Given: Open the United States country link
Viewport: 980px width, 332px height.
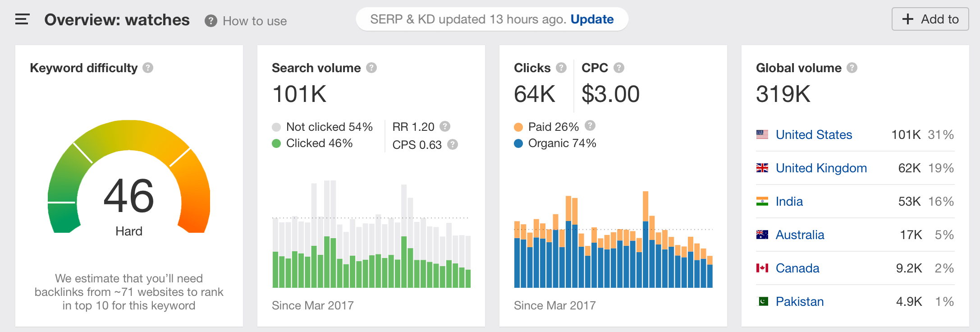Looking at the screenshot, I should pos(814,134).
